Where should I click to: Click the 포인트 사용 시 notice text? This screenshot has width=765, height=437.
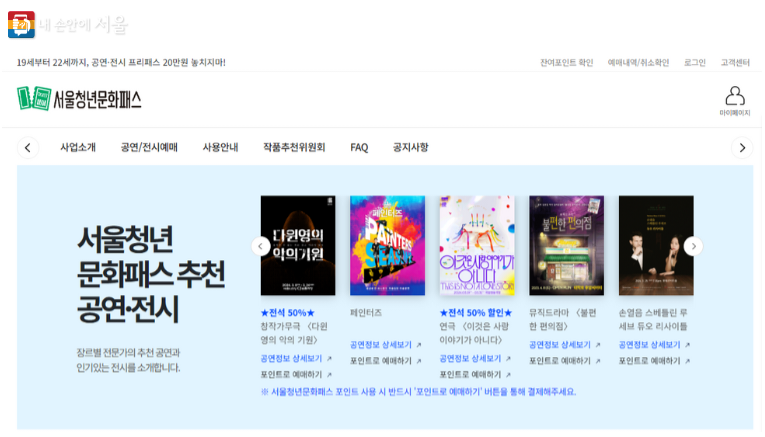point(419,392)
